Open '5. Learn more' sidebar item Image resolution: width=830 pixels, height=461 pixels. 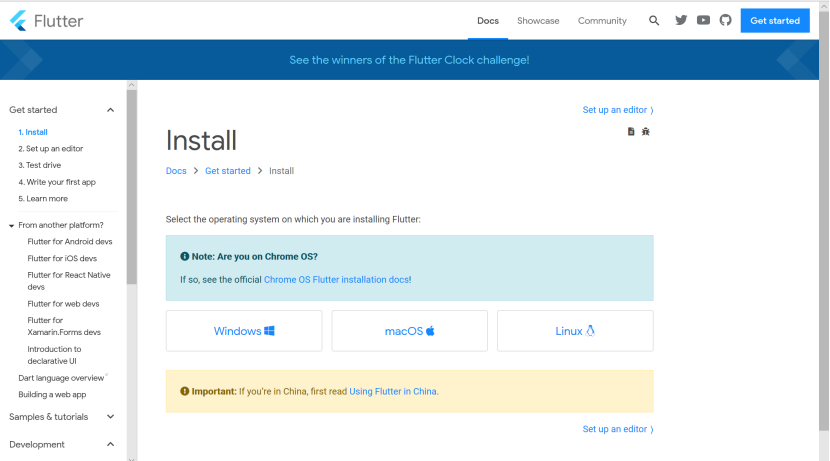click(x=43, y=198)
